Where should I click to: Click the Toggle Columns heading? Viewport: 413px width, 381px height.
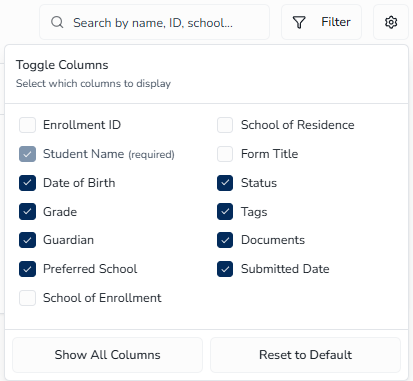point(62,65)
